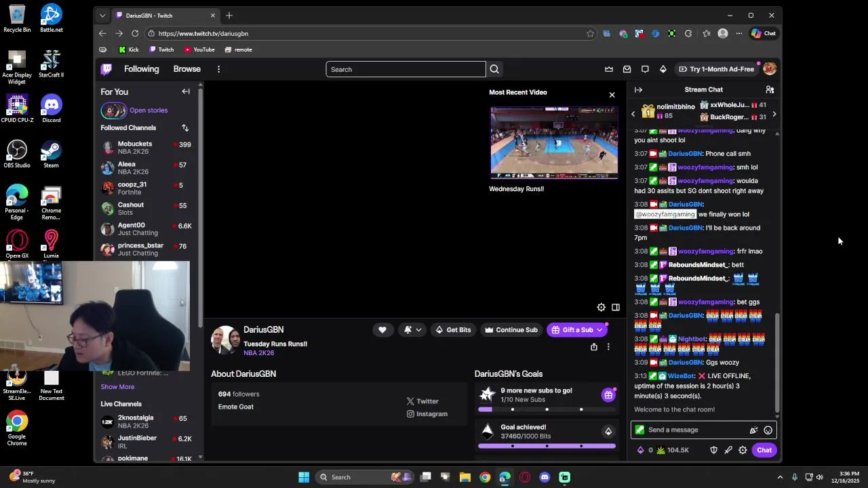Open chat community users list icon
This screenshot has height=488, width=868.
770,89
